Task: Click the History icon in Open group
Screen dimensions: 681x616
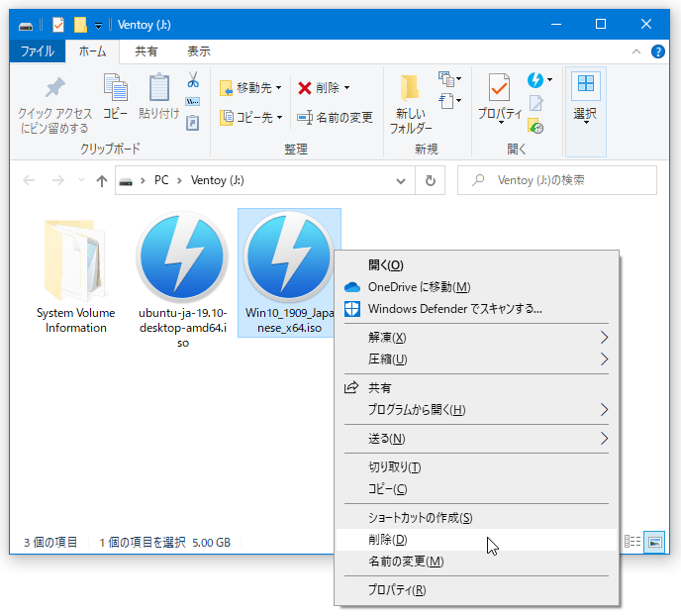Action: pyautogui.click(x=535, y=126)
